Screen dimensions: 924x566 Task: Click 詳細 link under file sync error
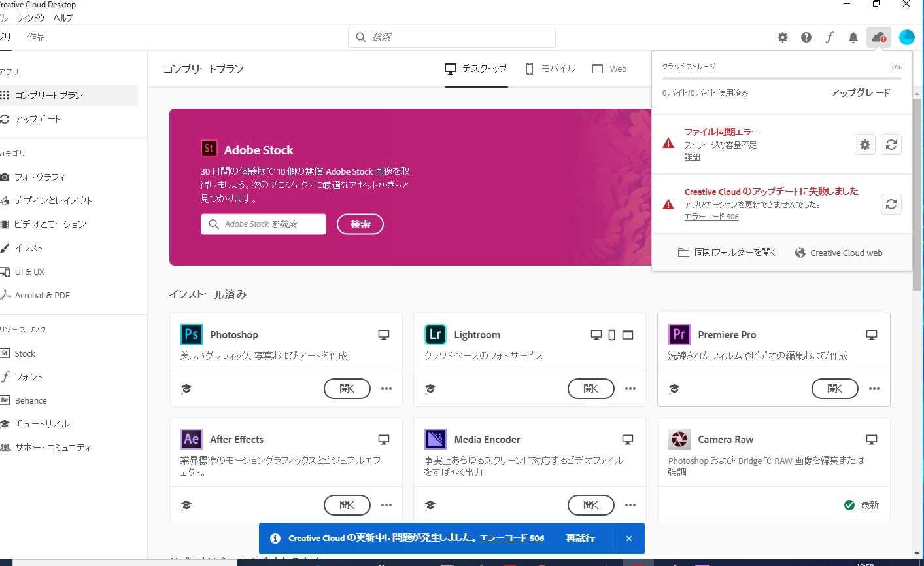(x=692, y=157)
